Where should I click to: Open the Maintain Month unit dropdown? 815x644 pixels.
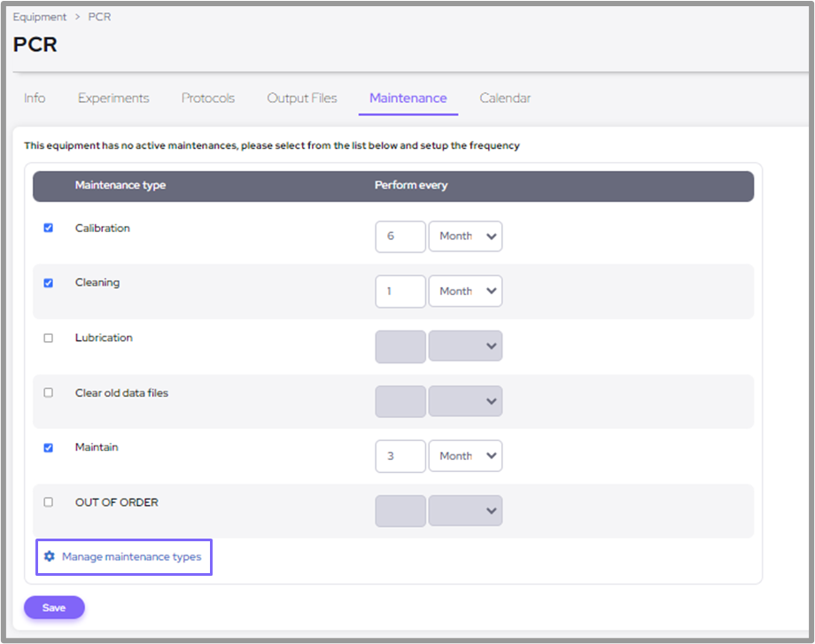(465, 456)
